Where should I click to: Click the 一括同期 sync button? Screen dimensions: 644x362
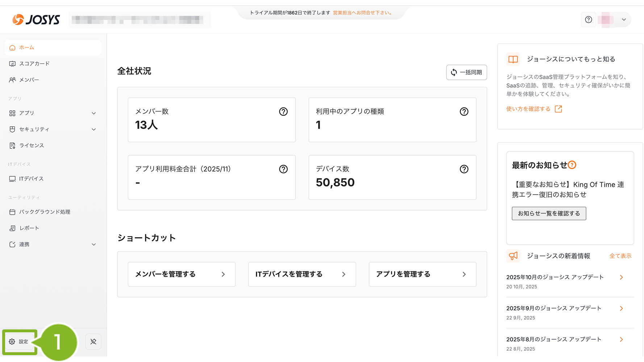point(466,72)
